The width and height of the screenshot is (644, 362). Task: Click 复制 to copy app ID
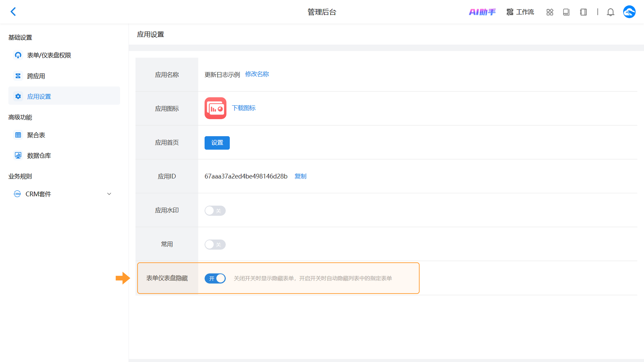300,176
